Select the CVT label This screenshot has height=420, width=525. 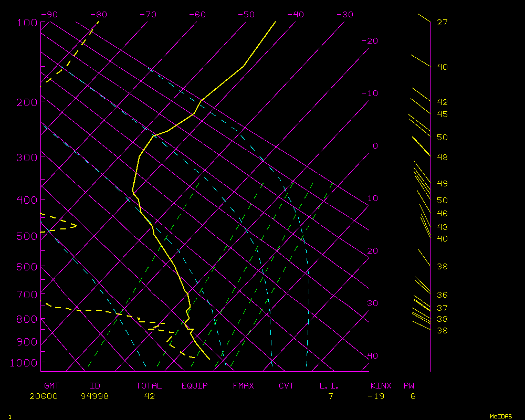pyautogui.click(x=287, y=386)
